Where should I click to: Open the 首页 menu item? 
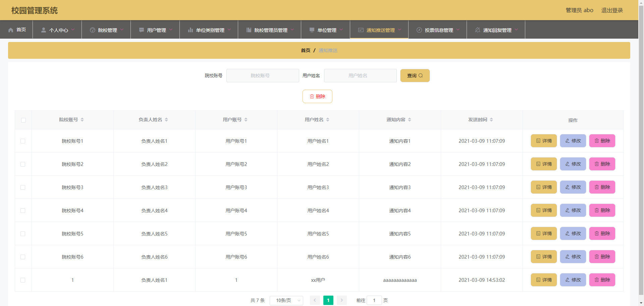[16, 30]
